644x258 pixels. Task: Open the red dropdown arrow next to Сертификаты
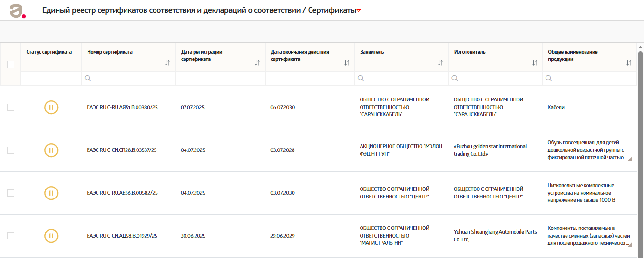point(359,11)
